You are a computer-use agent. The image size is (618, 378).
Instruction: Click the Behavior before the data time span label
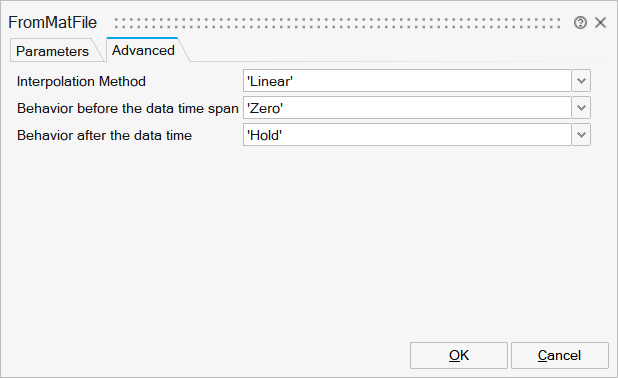(x=128, y=108)
